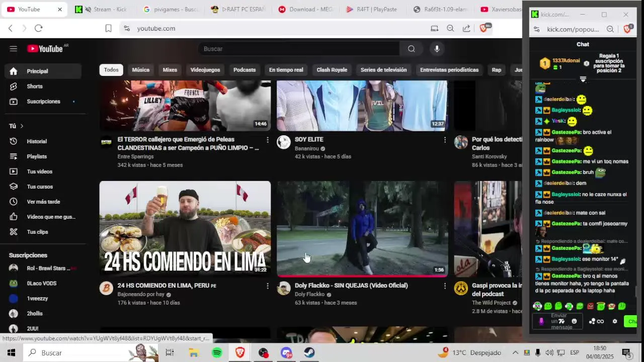644x362 pixels.
Task: Open the notification center on the taskbar
Action: (x=626, y=353)
